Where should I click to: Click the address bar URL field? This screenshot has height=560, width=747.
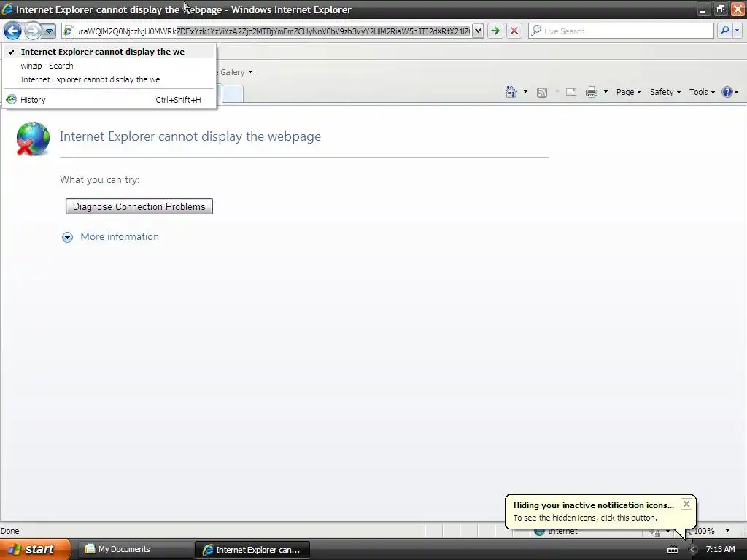click(274, 31)
